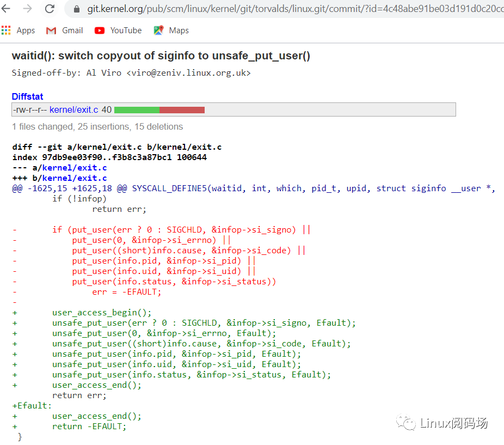Open kernel/exit.c link on the +++ b/ line
The image size is (504, 445).
(x=75, y=178)
